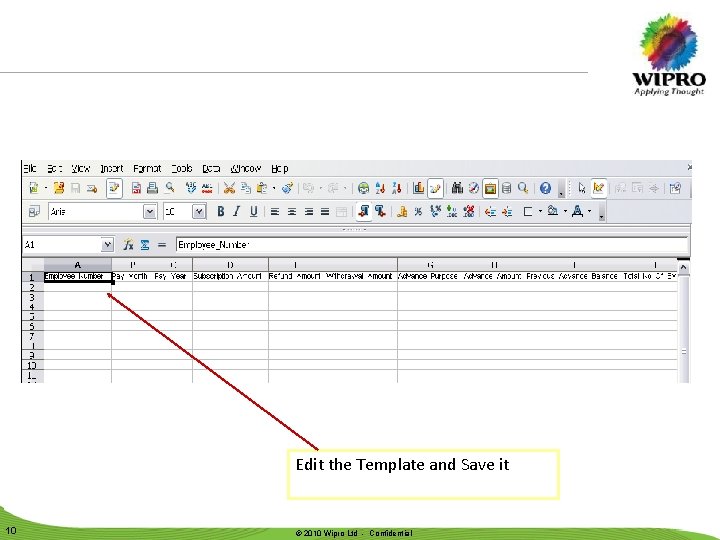The width and height of the screenshot is (720, 540).
Task: Export directly as PDF icon
Action: click(136, 188)
